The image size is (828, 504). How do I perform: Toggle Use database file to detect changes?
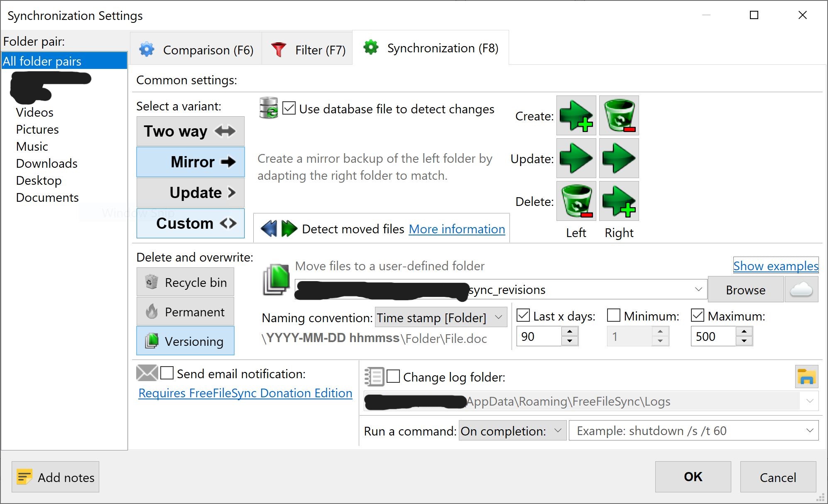(x=289, y=108)
